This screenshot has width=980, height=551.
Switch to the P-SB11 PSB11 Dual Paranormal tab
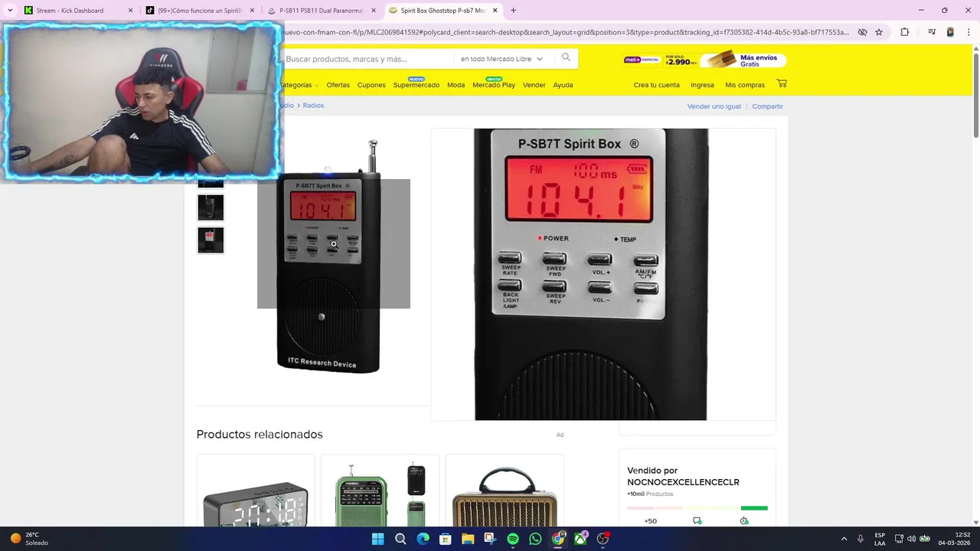(x=321, y=11)
